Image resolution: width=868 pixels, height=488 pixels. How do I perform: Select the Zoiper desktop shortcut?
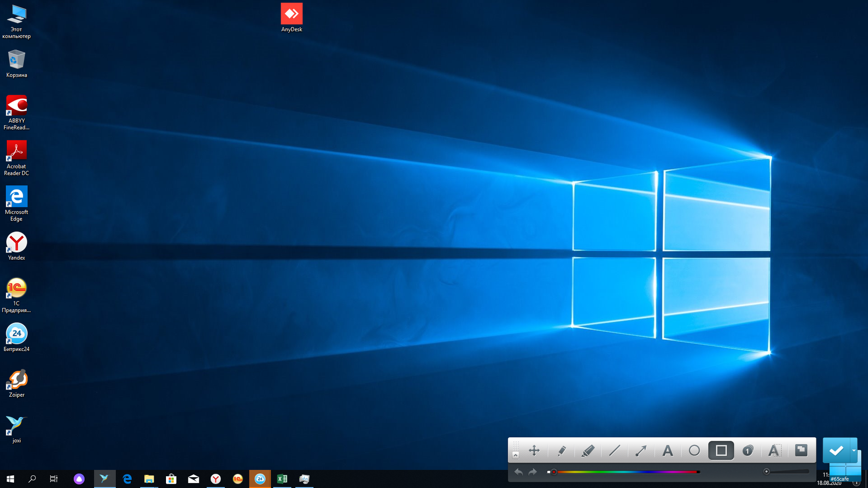(x=17, y=384)
